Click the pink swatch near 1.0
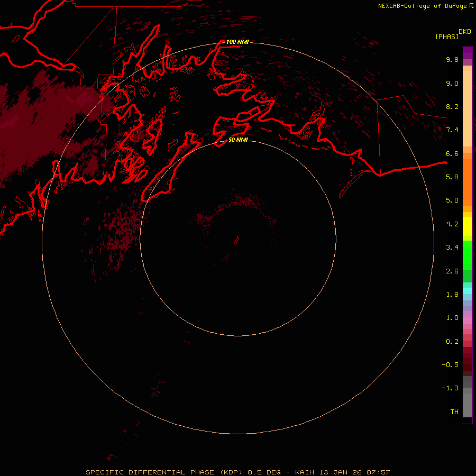The width and height of the screenshot is (476, 476). 467,321
